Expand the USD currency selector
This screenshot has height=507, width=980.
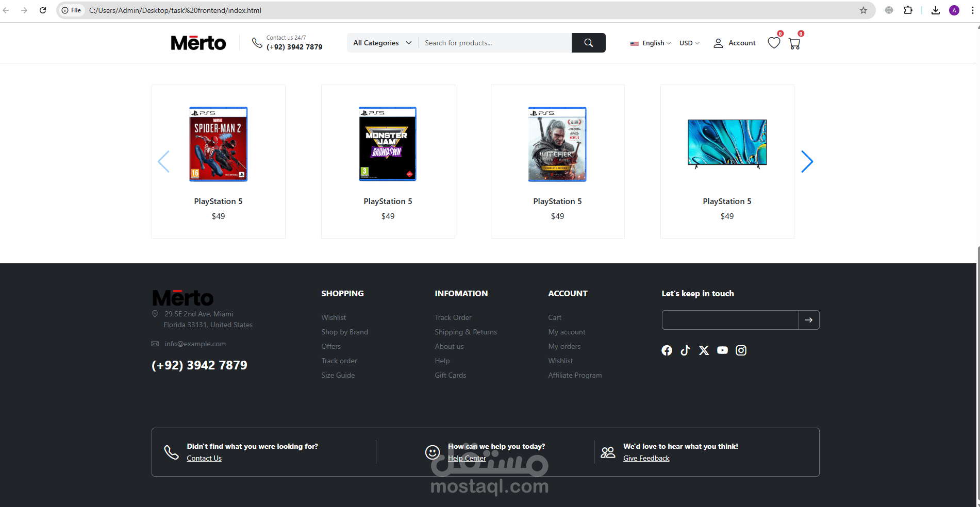[x=689, y=43]
